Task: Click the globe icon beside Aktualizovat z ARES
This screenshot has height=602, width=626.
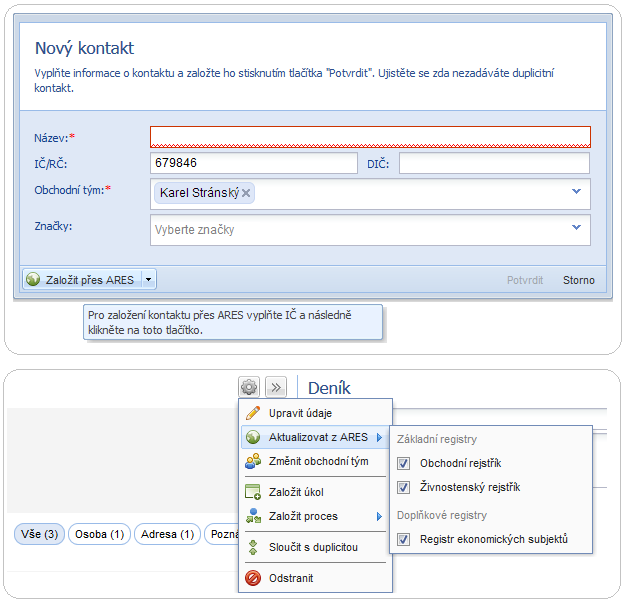Action: (253, 437)
